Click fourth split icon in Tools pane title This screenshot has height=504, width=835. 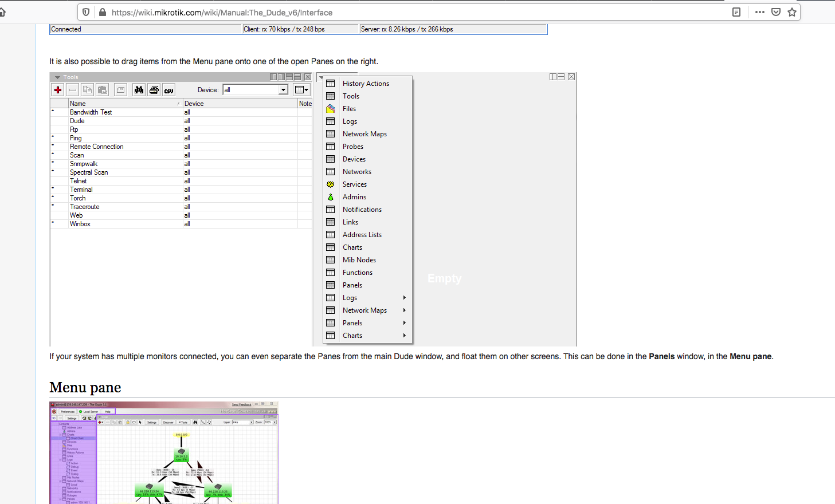[297, 77]
